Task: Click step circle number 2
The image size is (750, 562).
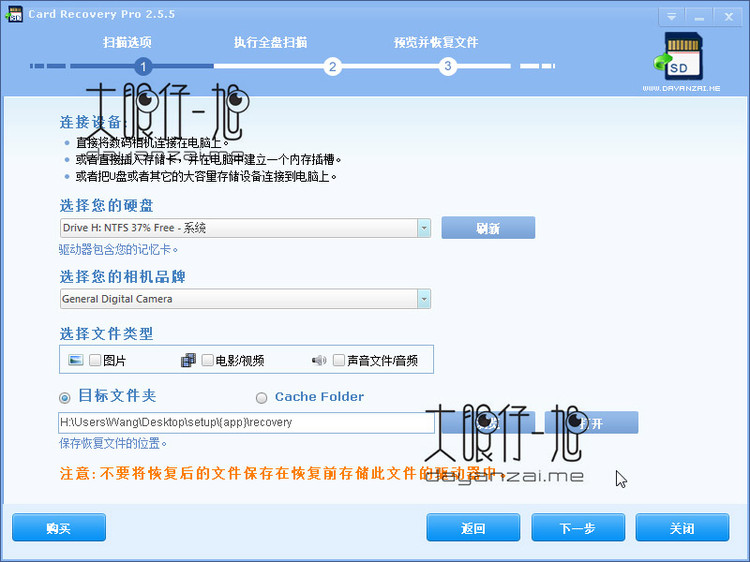Action: (332, 66)
